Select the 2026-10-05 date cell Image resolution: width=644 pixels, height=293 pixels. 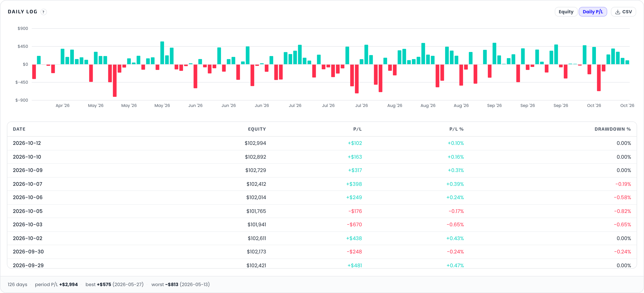28,211
